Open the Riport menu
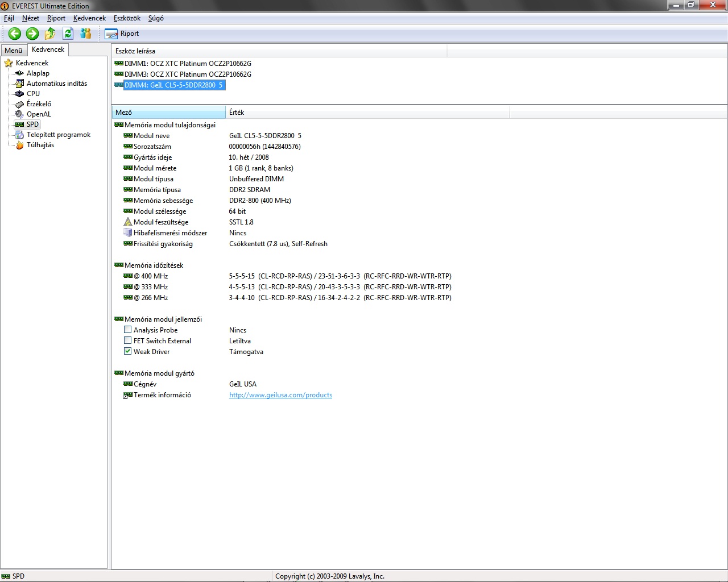Screen dimensions: 728x582 56,18
